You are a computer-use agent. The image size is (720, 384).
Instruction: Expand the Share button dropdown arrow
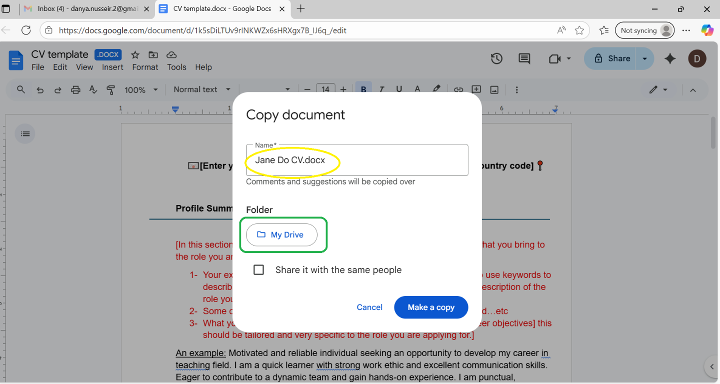(645, 59)
